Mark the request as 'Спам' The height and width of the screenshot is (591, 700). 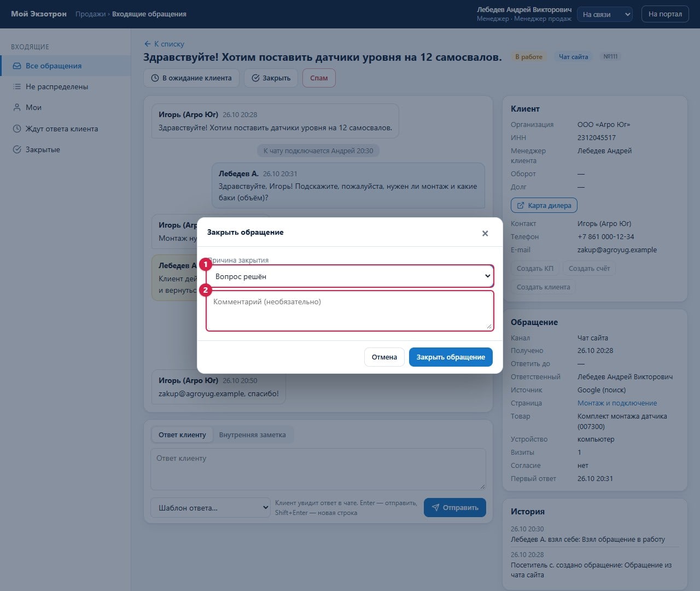(319, 78)
